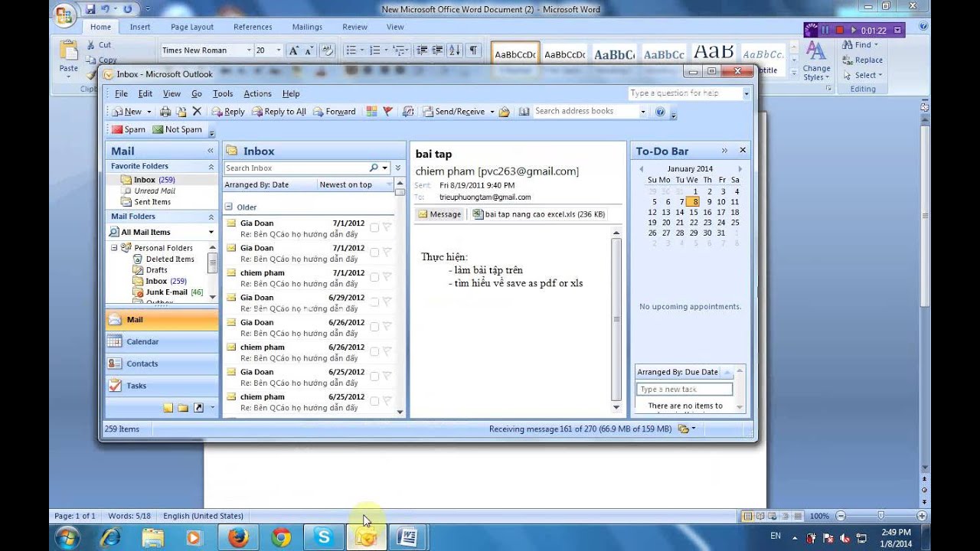Open Skype from taskbar
Screen dimensions: 980x551
click(323, 538)
